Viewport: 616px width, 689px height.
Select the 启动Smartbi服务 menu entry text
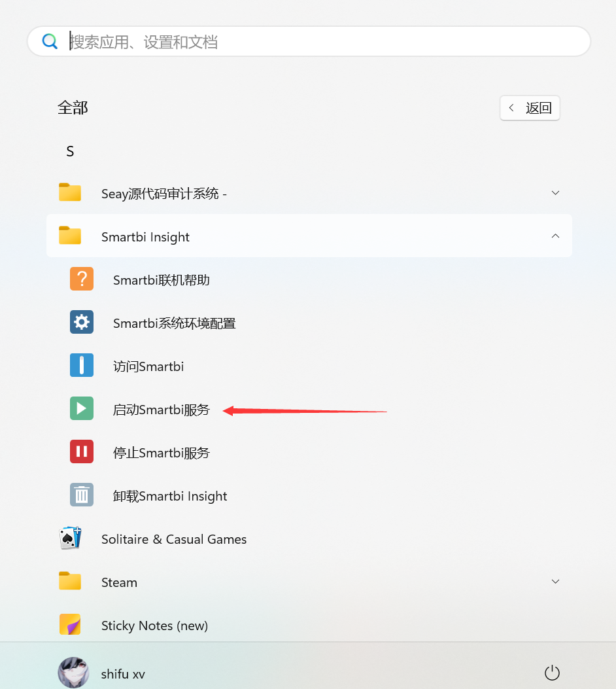162,410
